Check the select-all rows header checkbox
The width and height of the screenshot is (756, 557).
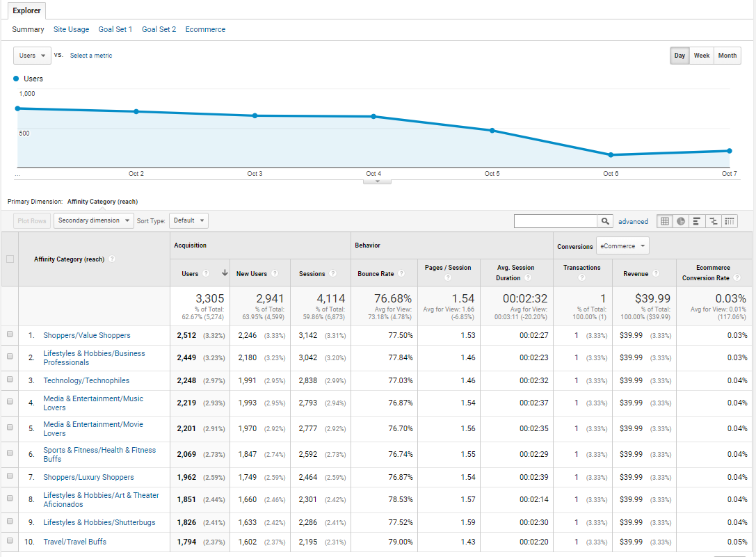pos(10,259)
